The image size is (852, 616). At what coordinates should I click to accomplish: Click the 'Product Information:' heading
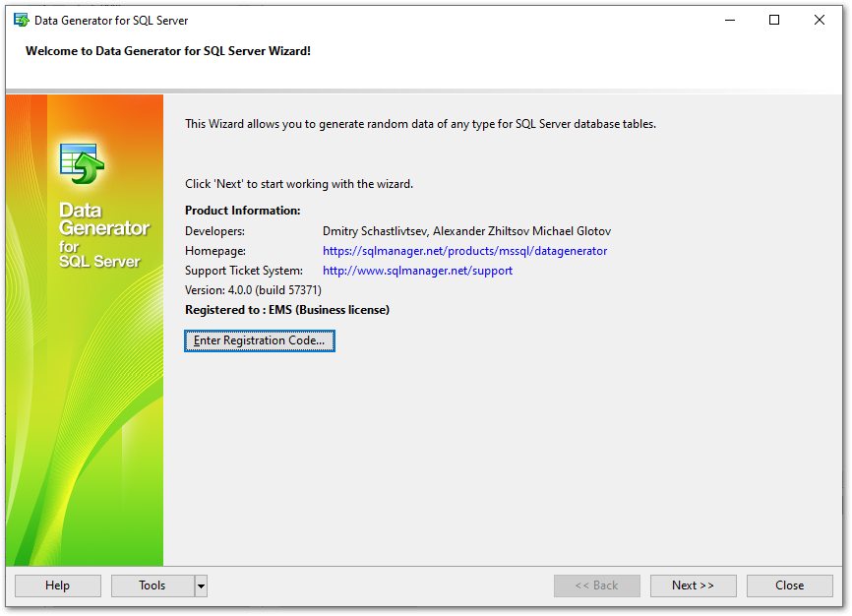point(242,211)
